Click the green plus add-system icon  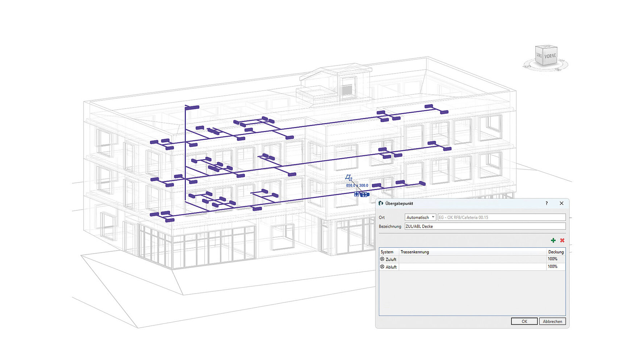(553, 240)
